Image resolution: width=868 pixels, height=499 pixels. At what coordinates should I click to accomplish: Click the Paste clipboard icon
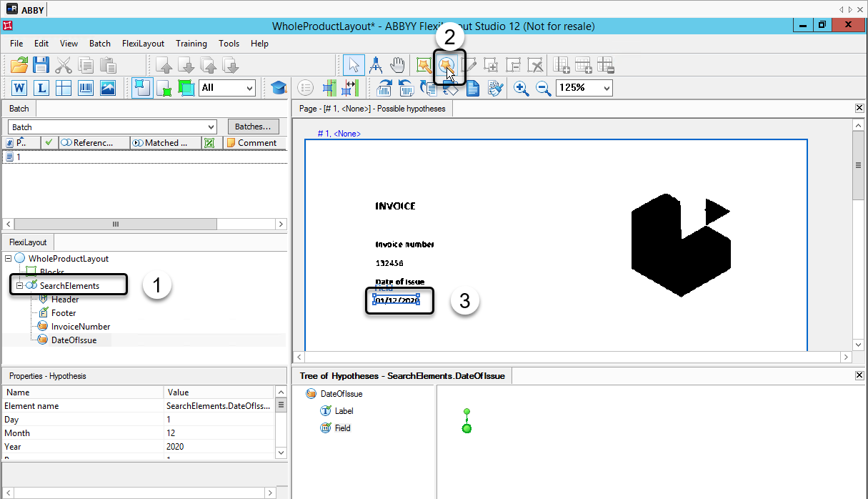click(x=108, y=66)
